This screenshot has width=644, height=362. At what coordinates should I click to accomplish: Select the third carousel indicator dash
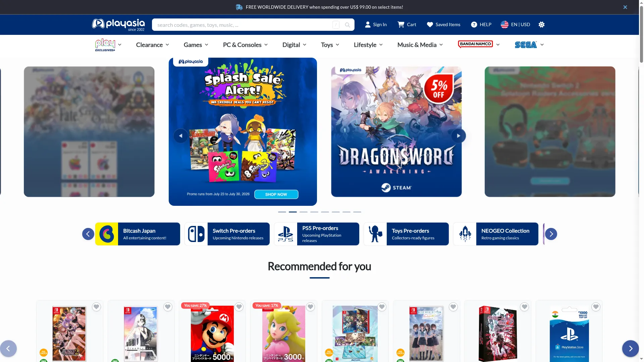click(x=303, y=212)
